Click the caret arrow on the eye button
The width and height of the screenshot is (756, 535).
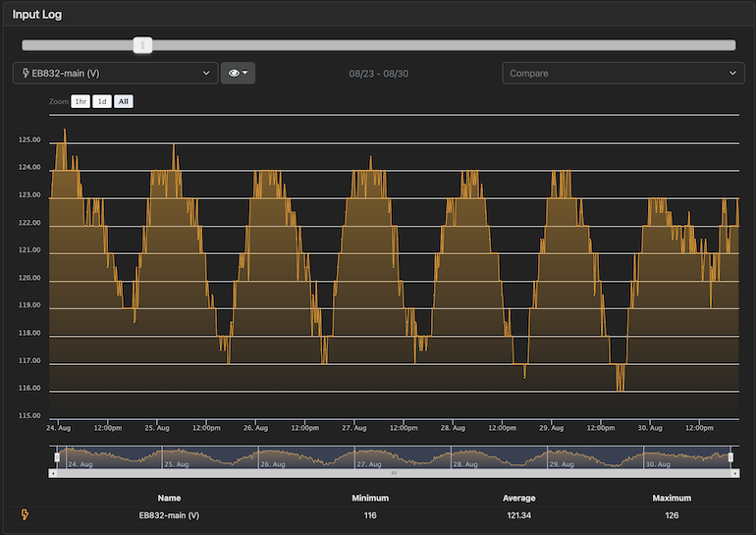pos(244,73)
